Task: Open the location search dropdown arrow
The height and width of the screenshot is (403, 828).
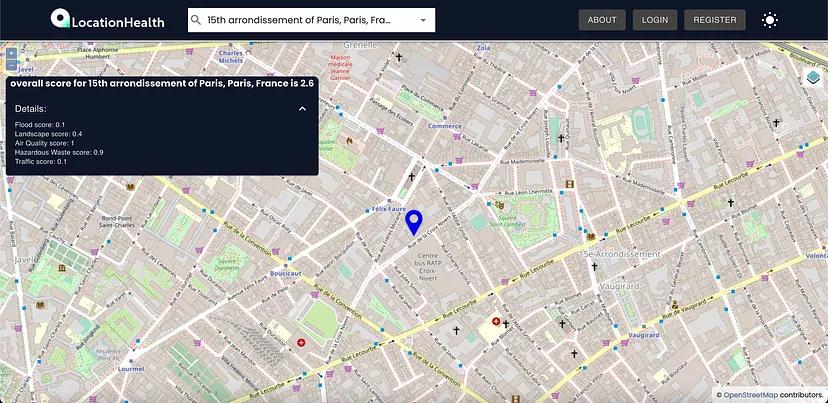Action: click(423, 20)
